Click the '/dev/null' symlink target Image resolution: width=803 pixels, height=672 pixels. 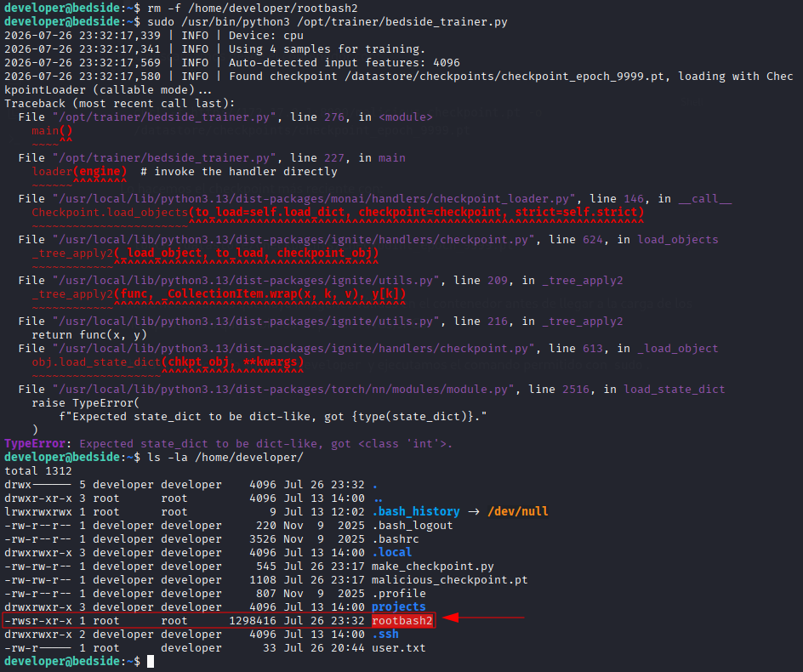click(x=518, y=512)
